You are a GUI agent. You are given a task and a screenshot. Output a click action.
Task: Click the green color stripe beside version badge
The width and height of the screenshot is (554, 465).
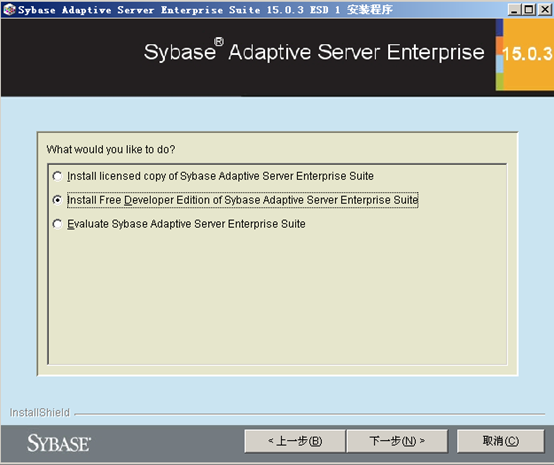(499, 81)
